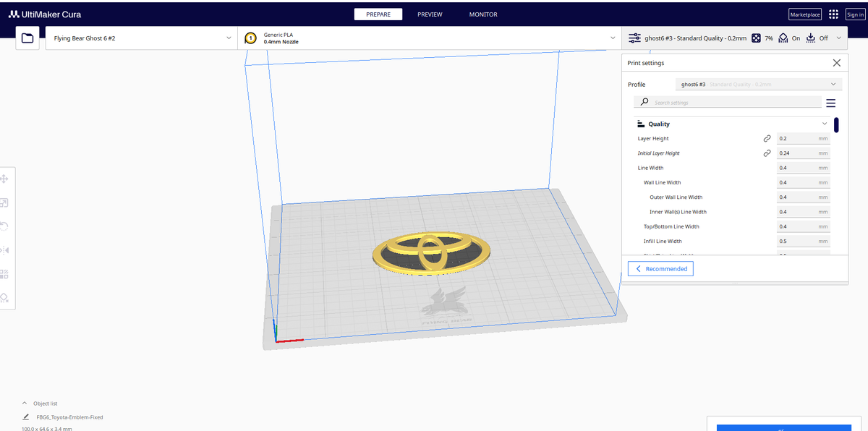Screen dimensions: 868x431
Task: Click the Search settings field
Action: [728, 103]
